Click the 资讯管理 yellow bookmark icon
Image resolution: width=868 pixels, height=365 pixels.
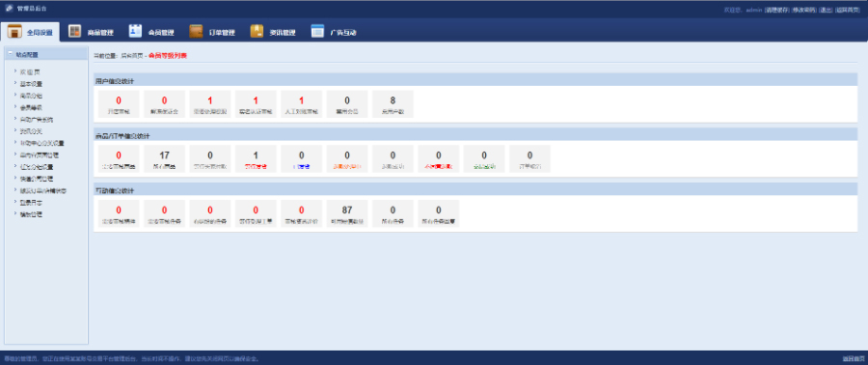[257, 32]
